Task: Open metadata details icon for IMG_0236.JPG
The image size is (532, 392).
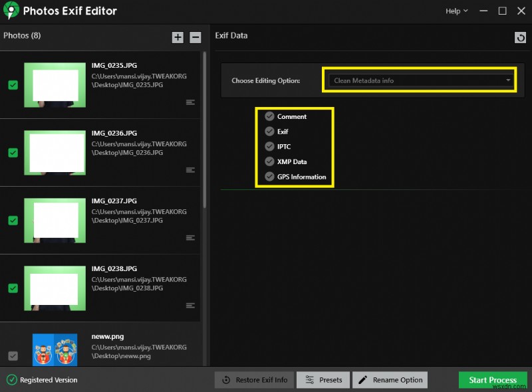Action: [190, 170]
